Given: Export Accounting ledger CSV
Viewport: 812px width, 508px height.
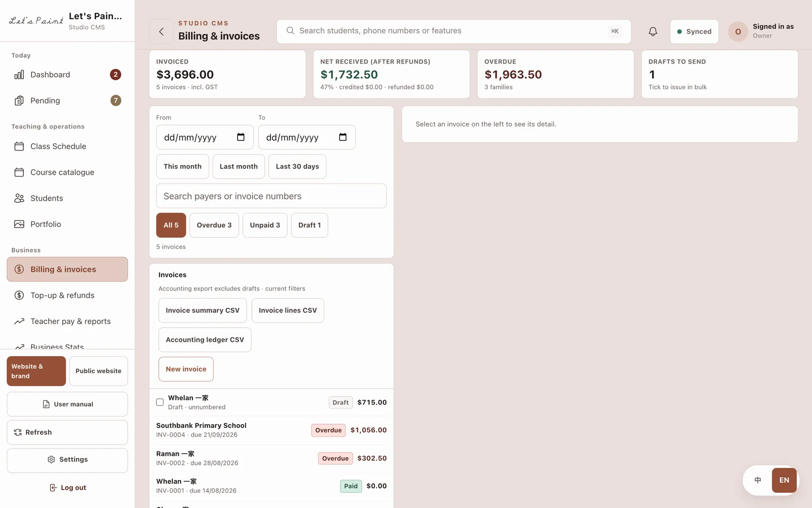Looking at the screenshot, I should click(x=205, y=340).
